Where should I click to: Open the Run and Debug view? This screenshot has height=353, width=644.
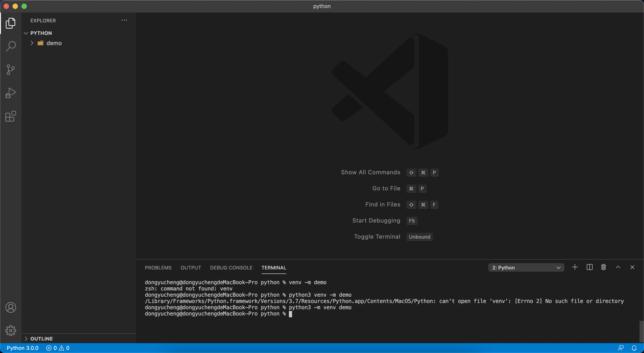pyautogui.click(x=11, y=93)
